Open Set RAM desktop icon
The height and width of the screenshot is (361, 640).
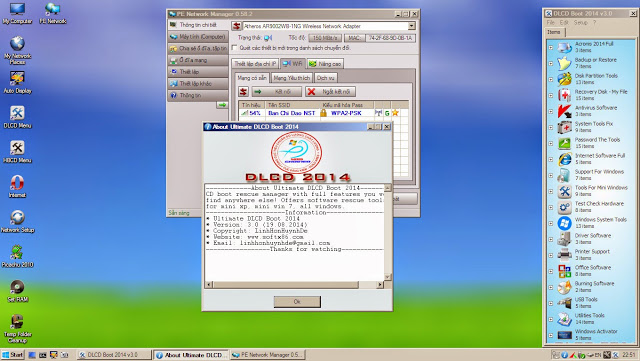[17, 291]
